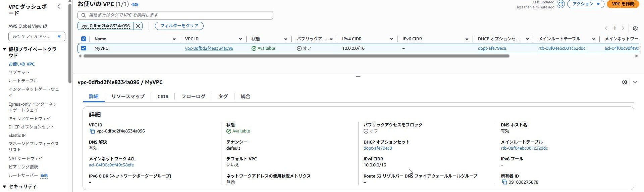
Task: Open ピアリング接続 in sidebar
Action: pos(23,167)
